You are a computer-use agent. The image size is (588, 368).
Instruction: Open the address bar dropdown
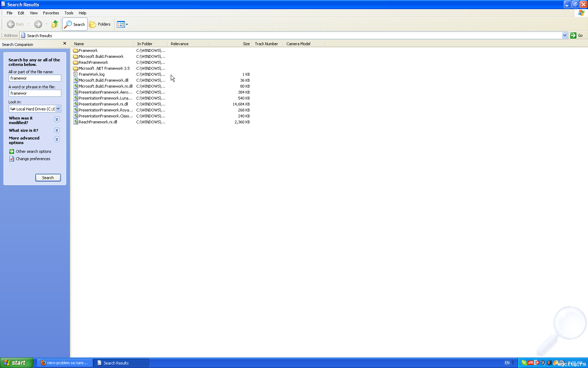click(565, 35)
